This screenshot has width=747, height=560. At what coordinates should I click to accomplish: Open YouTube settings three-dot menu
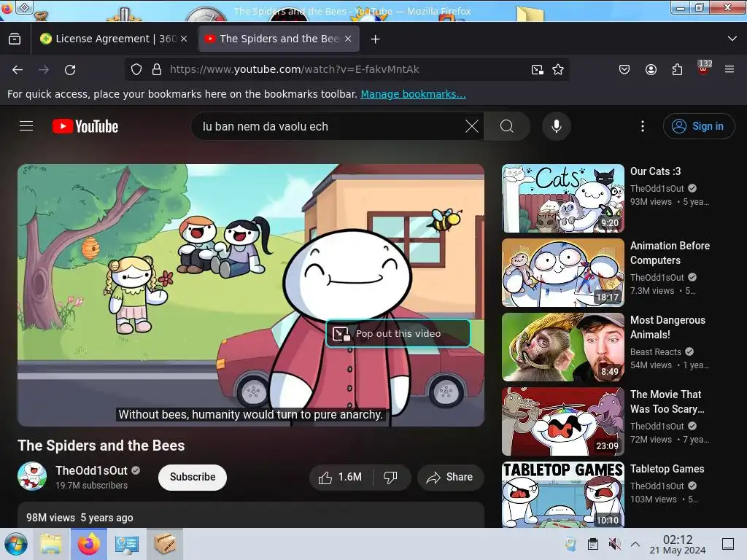pyautogui.click(x=643, y=126)
